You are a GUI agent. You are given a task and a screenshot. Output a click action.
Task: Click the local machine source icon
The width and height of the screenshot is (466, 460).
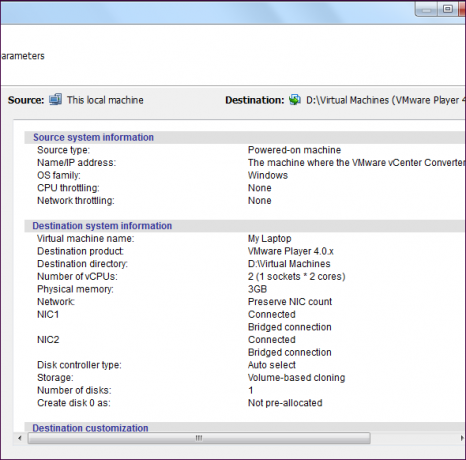coord(55,100)
